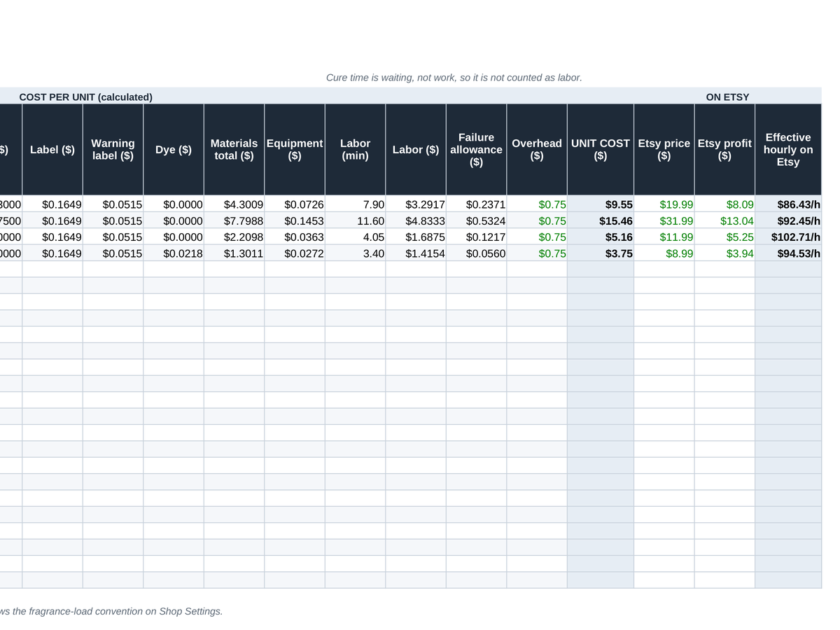Select materials total cell $1.3011
The width and height of the screenshot is (840, 630).
[234, 253]
